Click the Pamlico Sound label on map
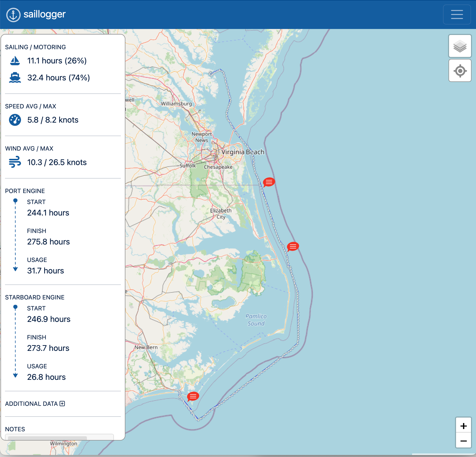Image resolution: width=476 pixels, height=457 pixels. (256, 320)
